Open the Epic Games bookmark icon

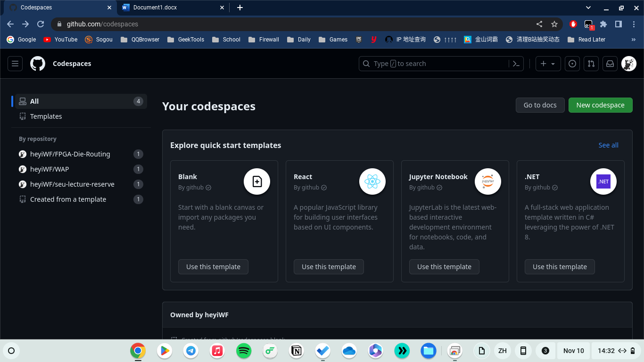(x=359, y=40)
